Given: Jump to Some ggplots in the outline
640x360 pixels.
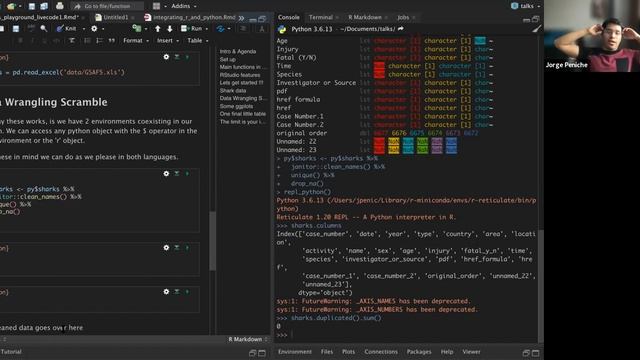Looking at the screenshot, I should pos(236,106).
